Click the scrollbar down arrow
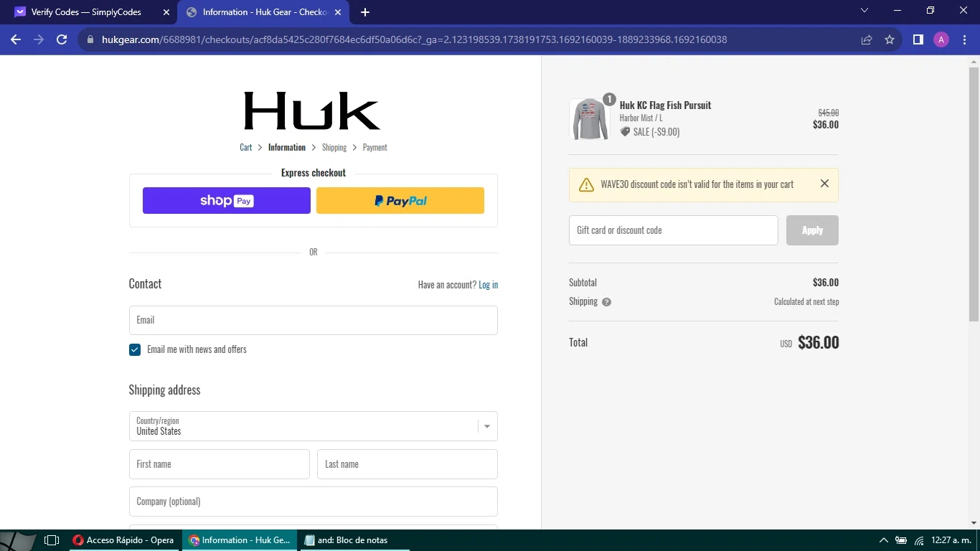This screenshot has width=980, height=551. pos(974,522)
